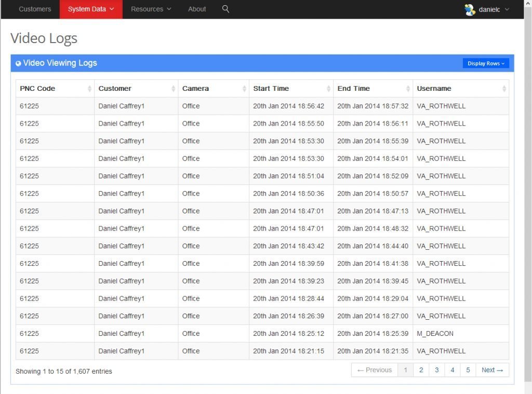Toggle sorting on the Username column
The height and width of the screenshot is (394, 532).
502,88
